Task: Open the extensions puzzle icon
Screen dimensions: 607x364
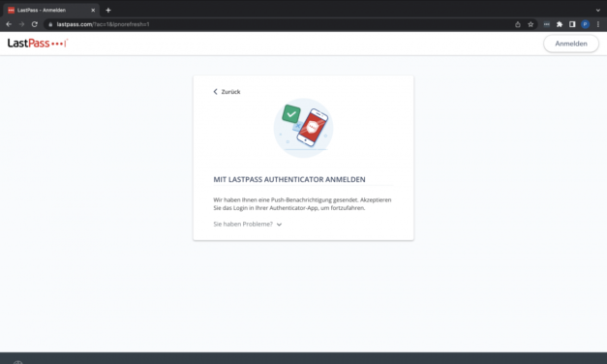Action: pyautogui.click(x=560, y=24)
